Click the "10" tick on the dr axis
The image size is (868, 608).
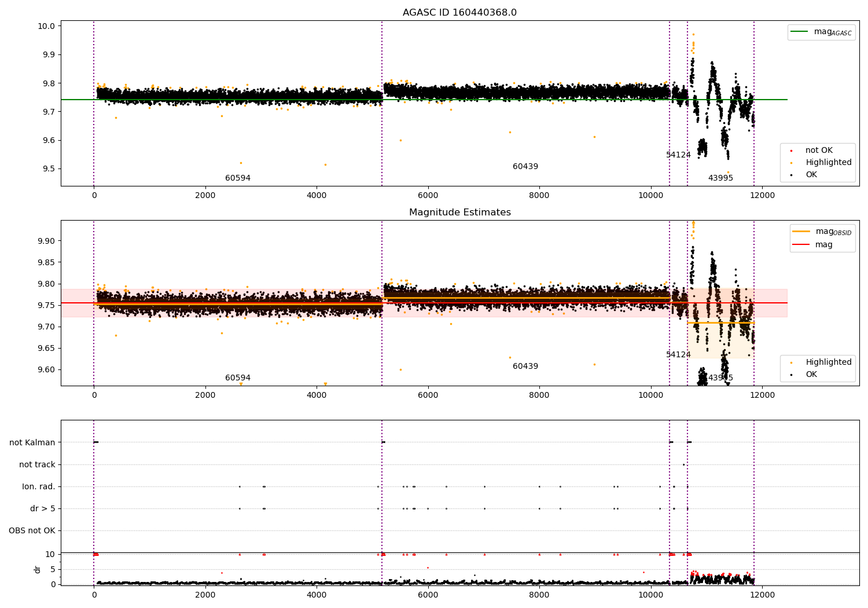coord(50,554)
